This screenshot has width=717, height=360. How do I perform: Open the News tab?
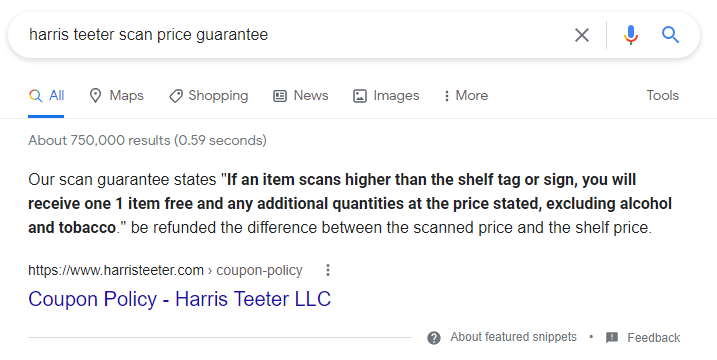(301, 96)
